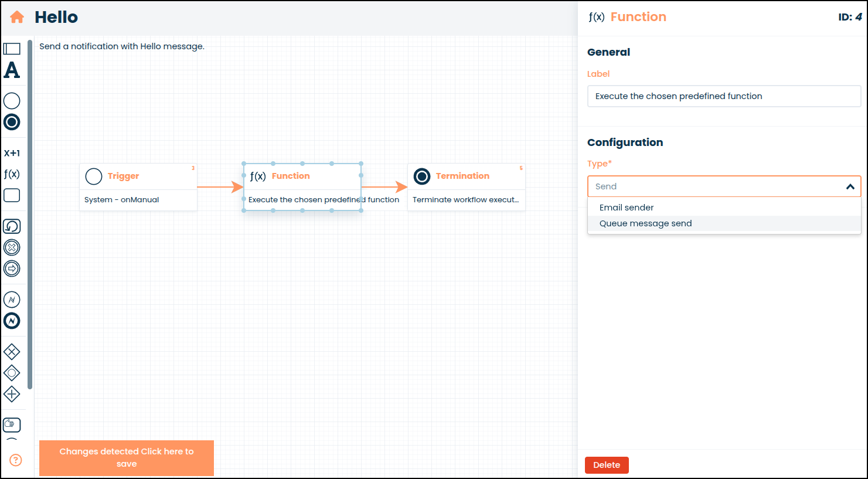Click the 'Function' panel heading
This screenshot has width=868, height=479.
click(x=638, y=17)
